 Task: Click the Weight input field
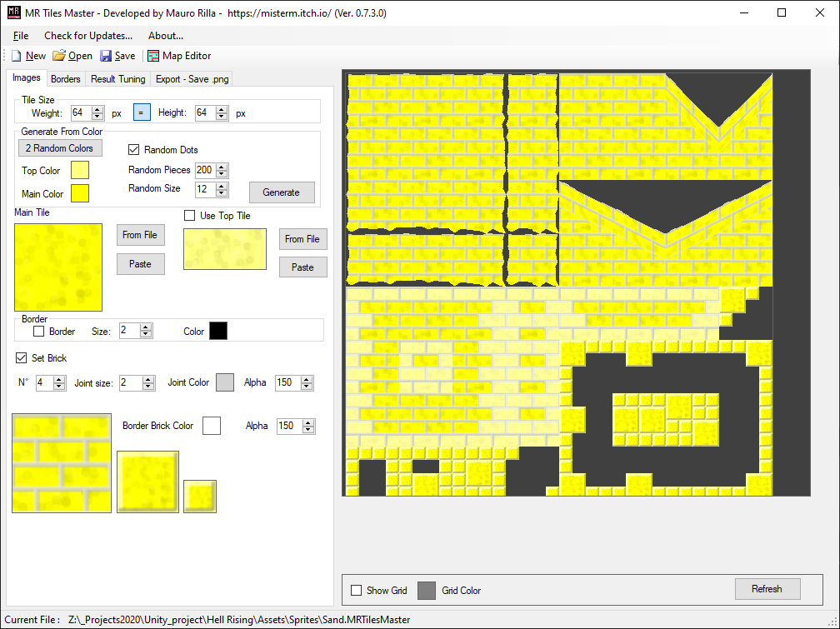click(x=81, y=112)
